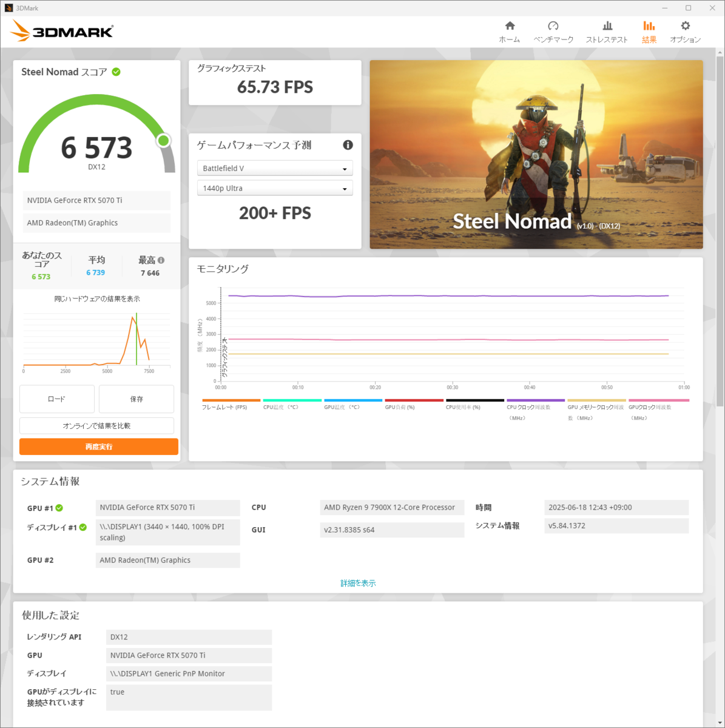Viewport: 725px width, 728px height.
Task: Click the 詳細を表示 link
Action: pos(358,583)
